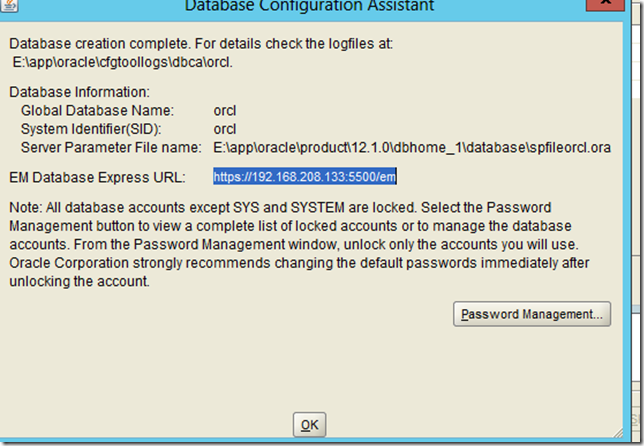Open Password Management dialog
This screenshot has height=446, width=644.
coord(531,314)
